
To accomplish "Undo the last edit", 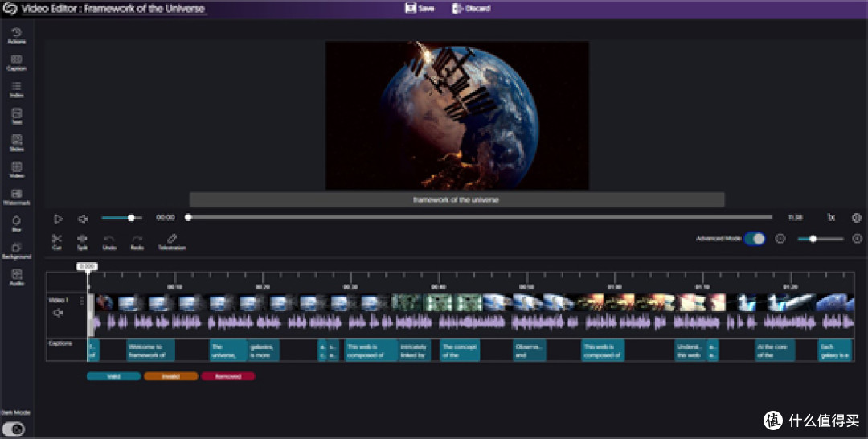I will point(109,243).
